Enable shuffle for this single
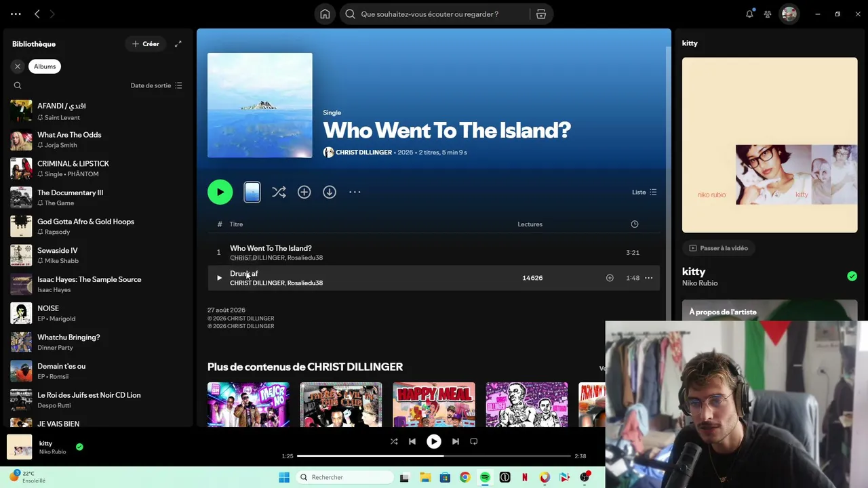The height and width of the screenshot is (488, 868). [x=279, y=192]
